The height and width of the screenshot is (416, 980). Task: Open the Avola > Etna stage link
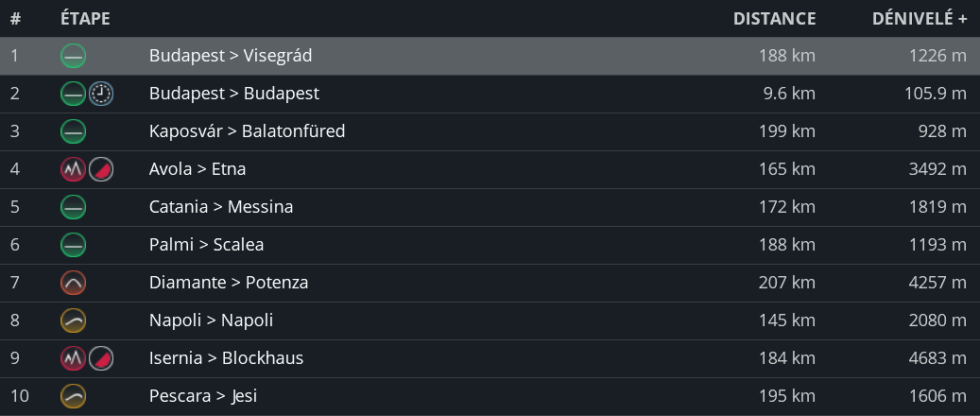click(x=198, y=169)
